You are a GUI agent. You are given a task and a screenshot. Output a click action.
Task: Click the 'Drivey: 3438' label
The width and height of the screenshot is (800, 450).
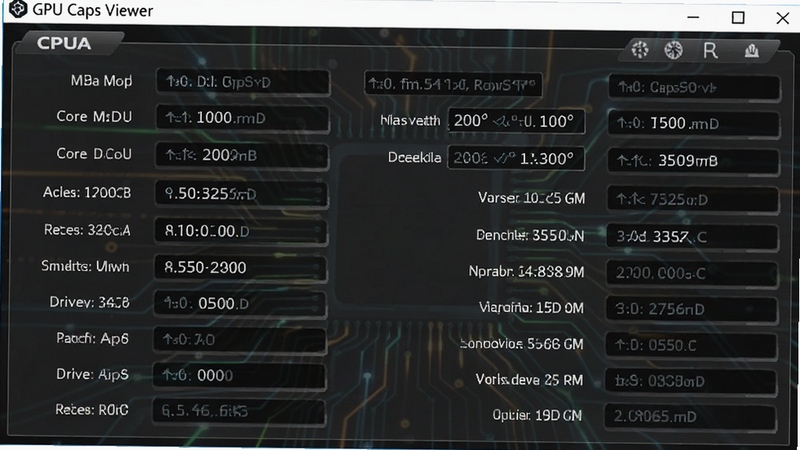89,303
